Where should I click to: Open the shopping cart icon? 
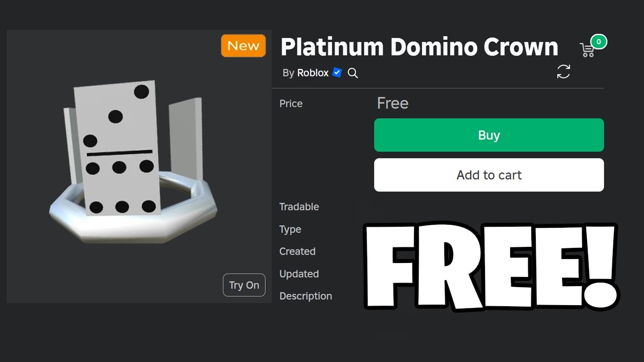tap(587, 50)
